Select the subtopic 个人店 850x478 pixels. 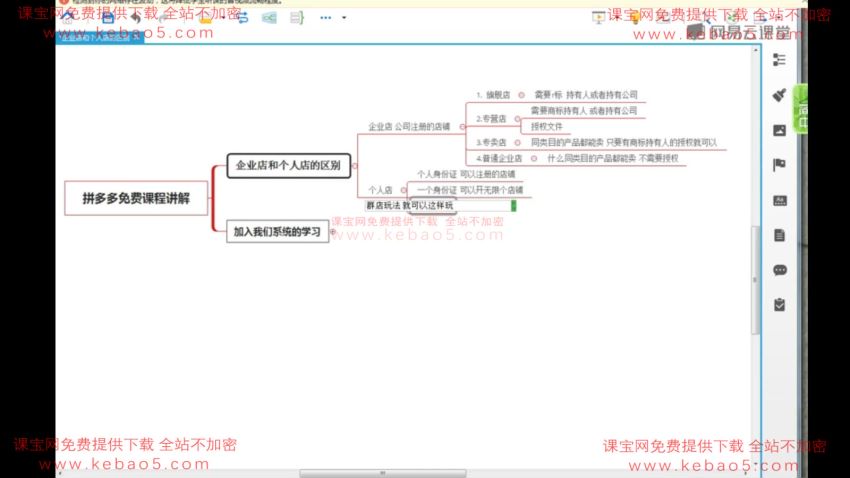(x=380, y=190)
